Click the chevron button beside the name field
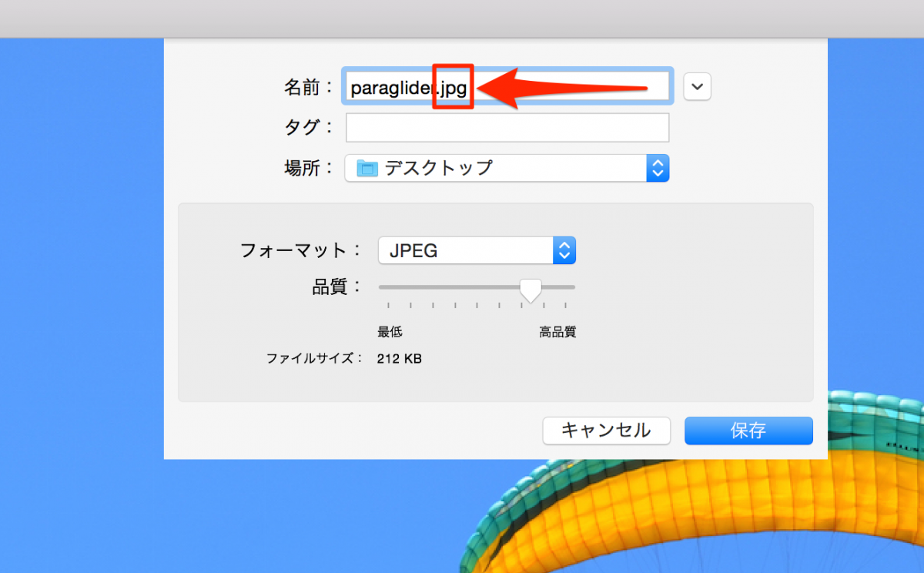The height and width of the screenshot is (573, 924). [x=697, y=87]
